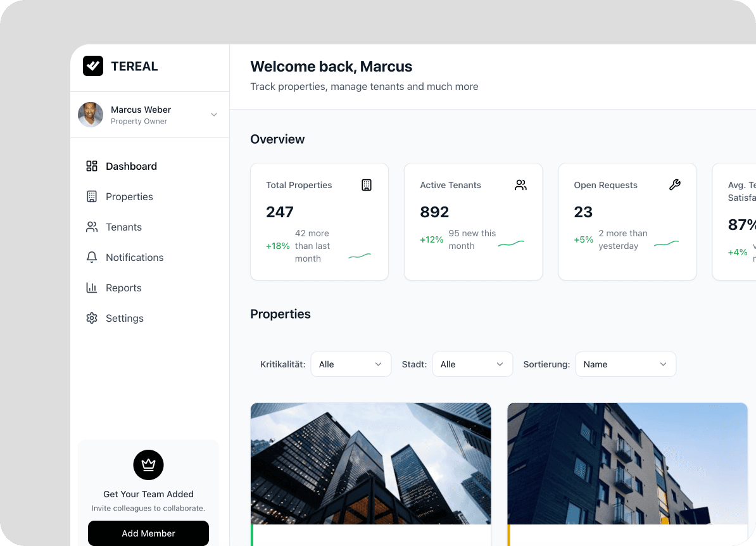Click the 2 more than yesterday text

point(623,239)
